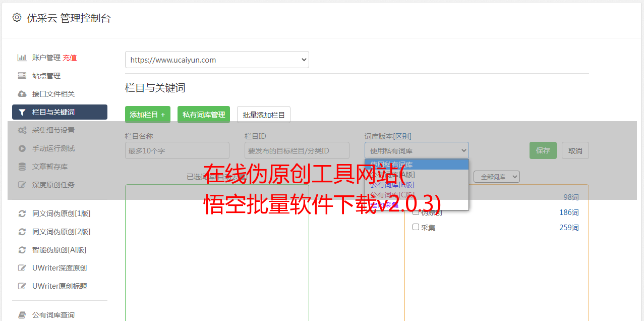Click the green 保存 button
Image resolution: width=644 pixels, height=321 pixels.
coord(543,150)
